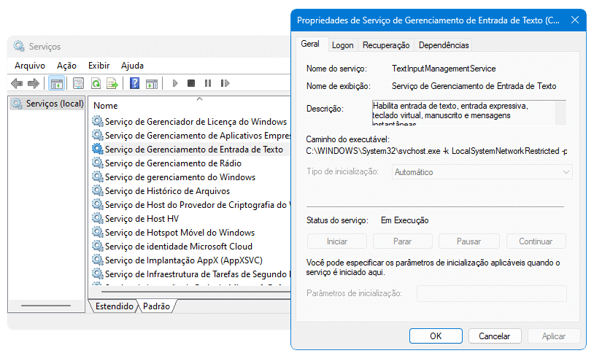Open the Ação menu
Screen dimensions: 594x364
(66, 66)
